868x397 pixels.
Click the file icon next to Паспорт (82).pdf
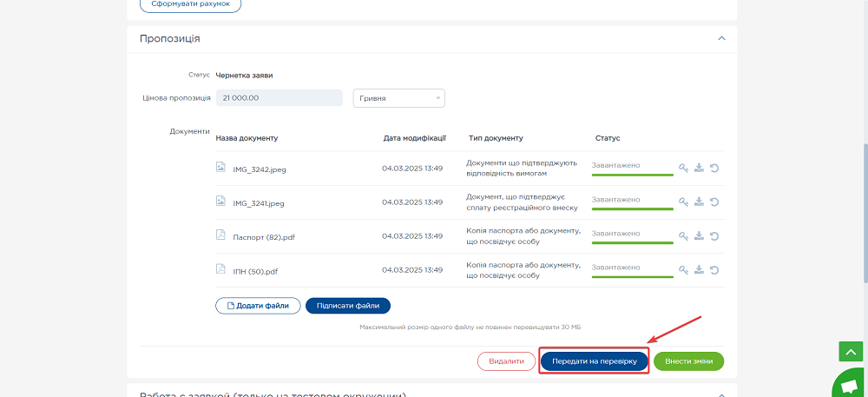click(x=220, y=235)
